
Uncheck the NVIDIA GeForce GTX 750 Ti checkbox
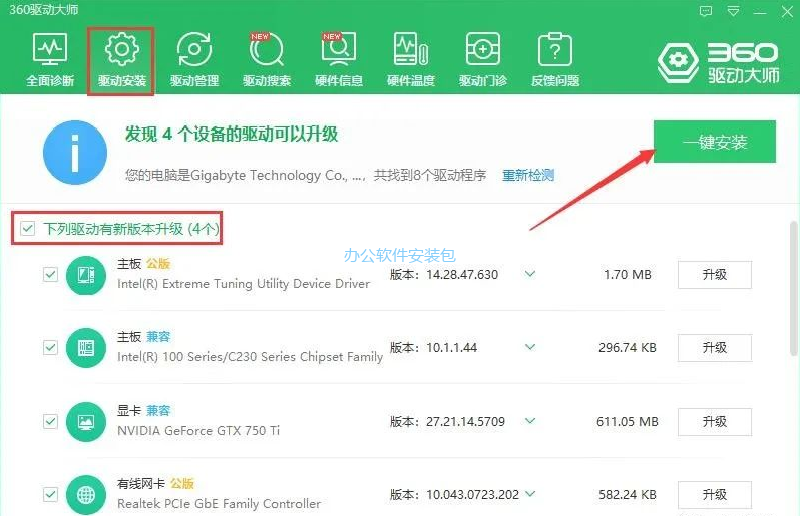pyautogui.click(x=50, y=422)
